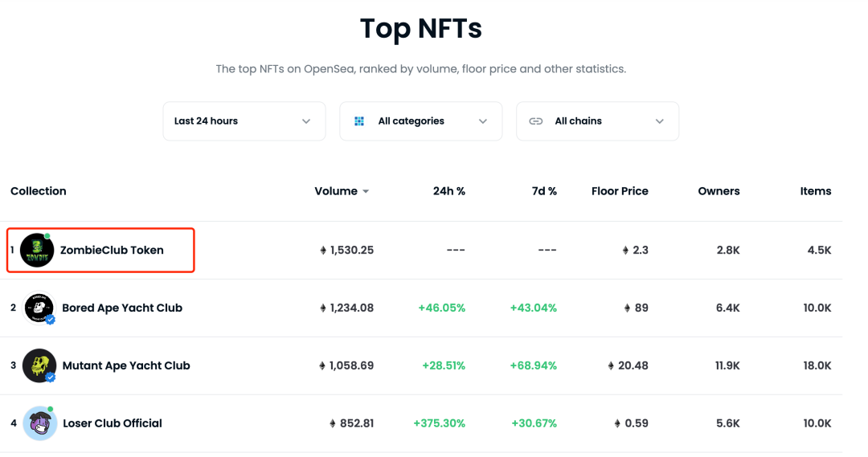868x457 pixels.
Task: Sort by the Floor Price column
Action: pos(620,191)
